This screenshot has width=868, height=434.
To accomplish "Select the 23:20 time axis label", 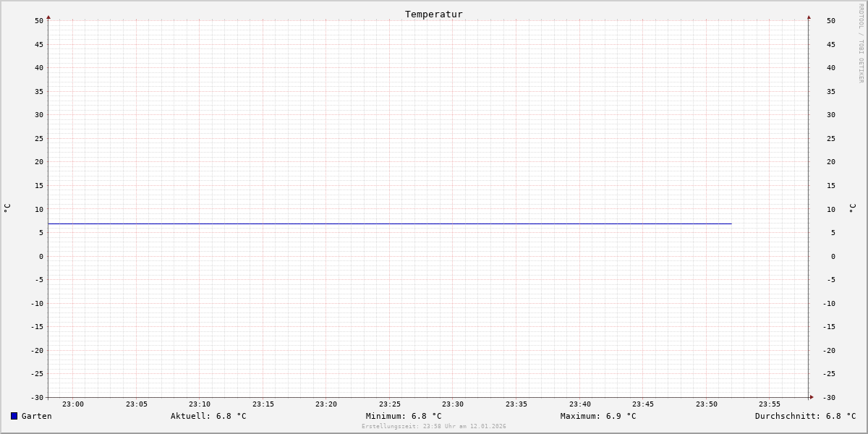I will coord(326,404).
